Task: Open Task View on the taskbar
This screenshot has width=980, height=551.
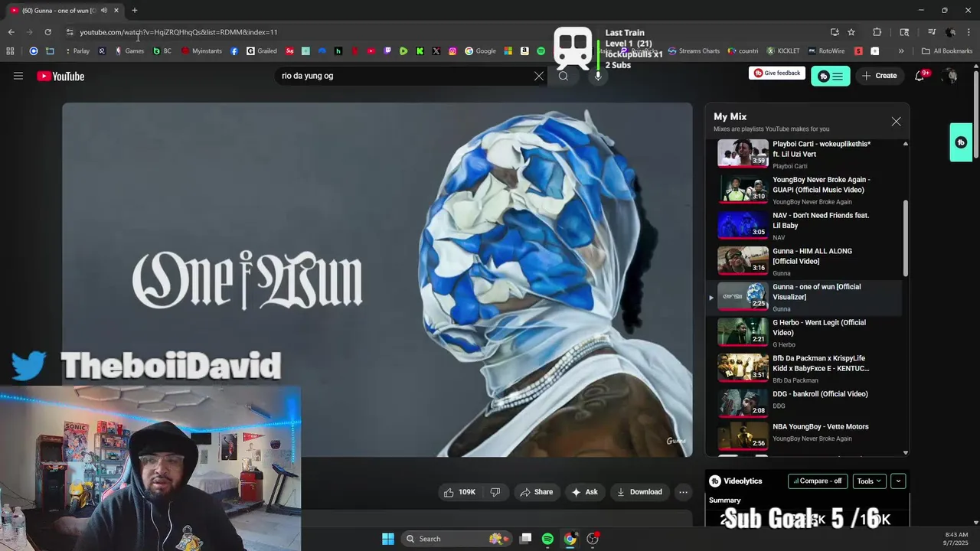Action: 525,539
